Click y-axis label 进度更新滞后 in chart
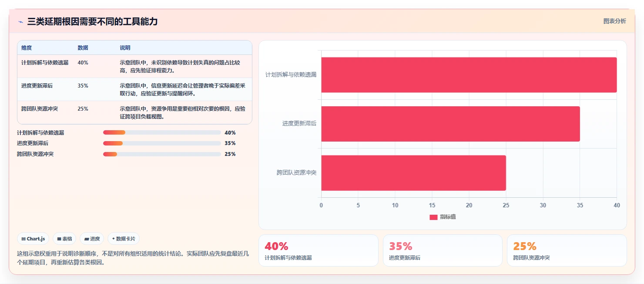This screenshot has width=644, height=284. point(299,124)
